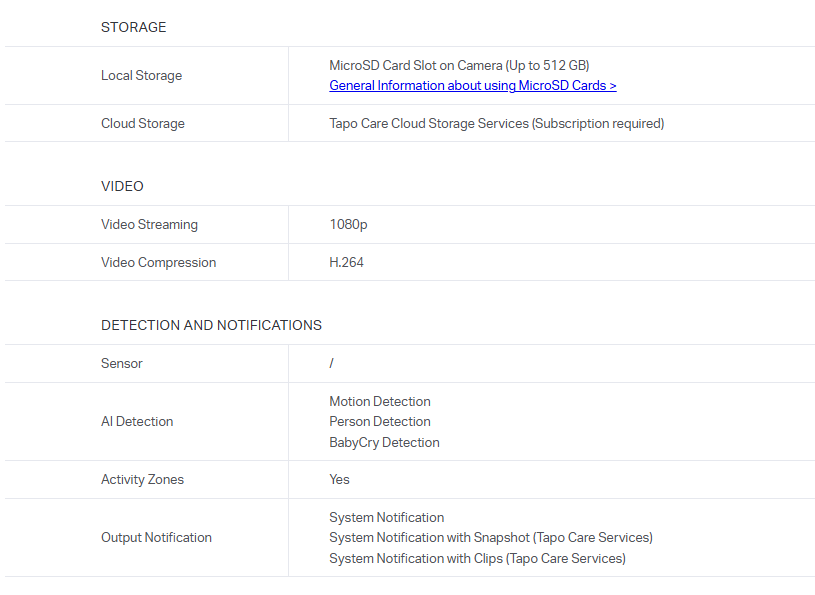Click the Motion Detection text
Screen dimensions: 815x595
[380, 401]
